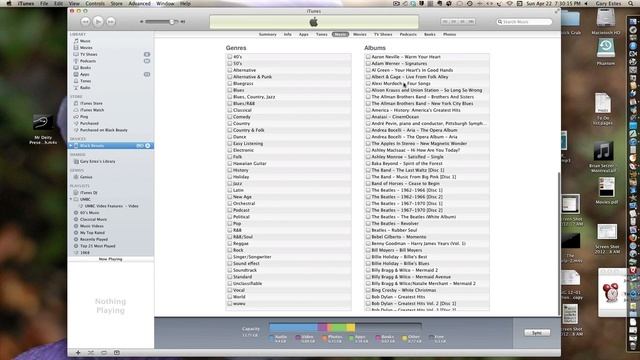Click the Audio segment of capacity bar

pyautogui.click(x=293, y=327)
